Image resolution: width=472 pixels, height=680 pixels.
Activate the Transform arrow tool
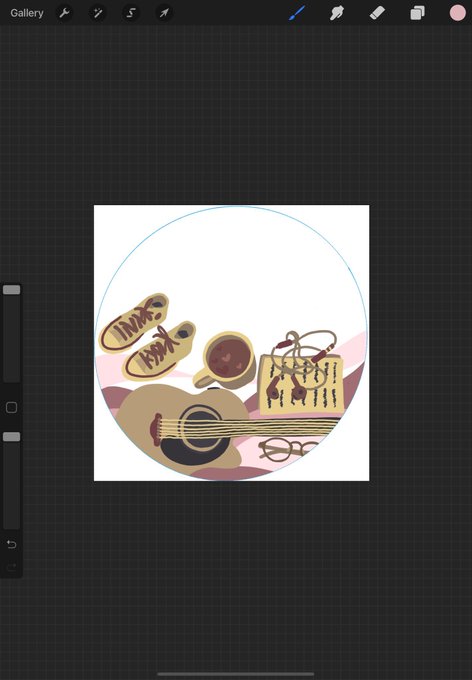(x=164, y=13)
